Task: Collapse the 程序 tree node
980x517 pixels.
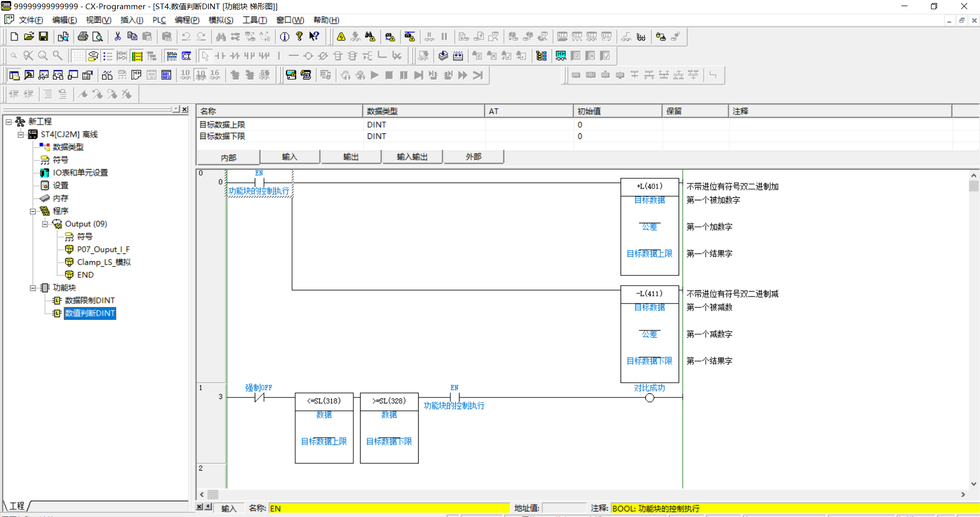Action: [33, 211]
